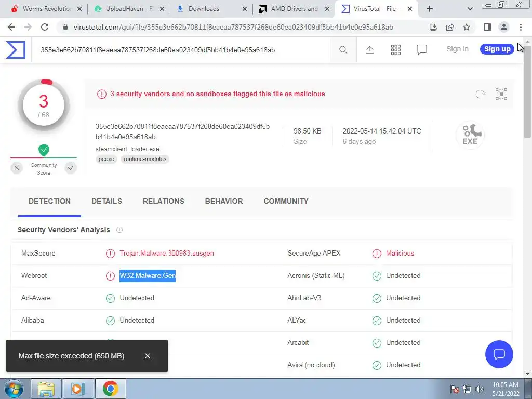Open the RELATIONS tab
This screenshot has width=532, height=399.
coord(164,201)
